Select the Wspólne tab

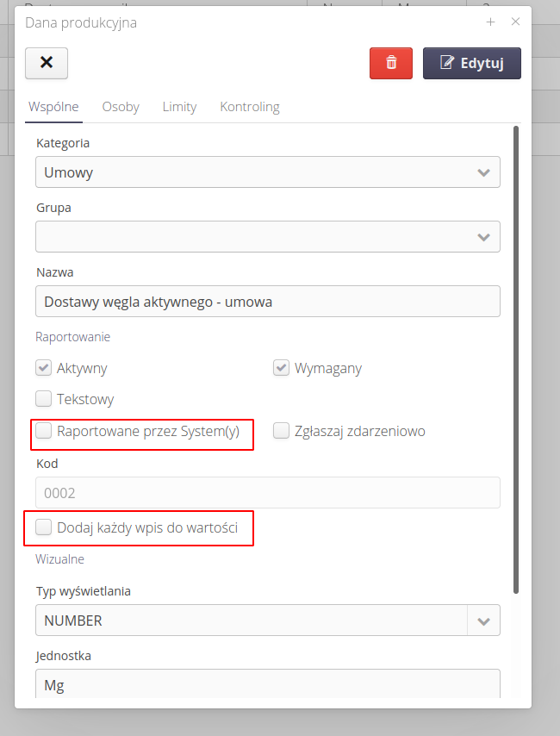click(53, 107)
